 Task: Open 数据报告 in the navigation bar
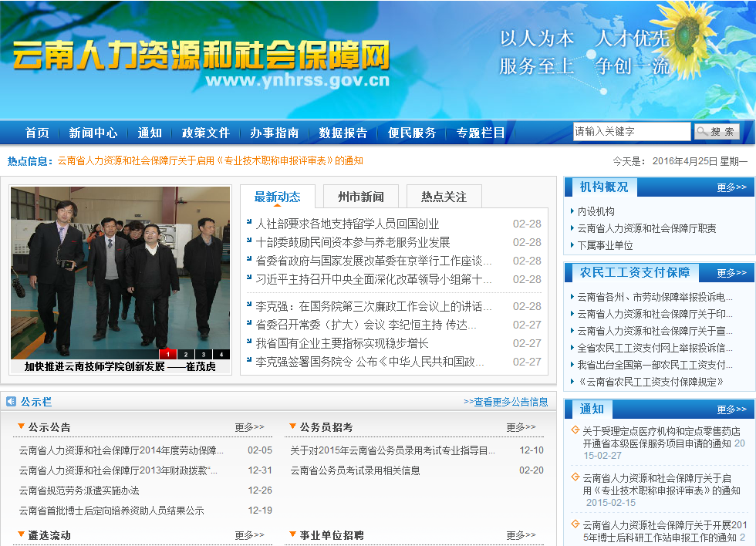coord(343,133)
